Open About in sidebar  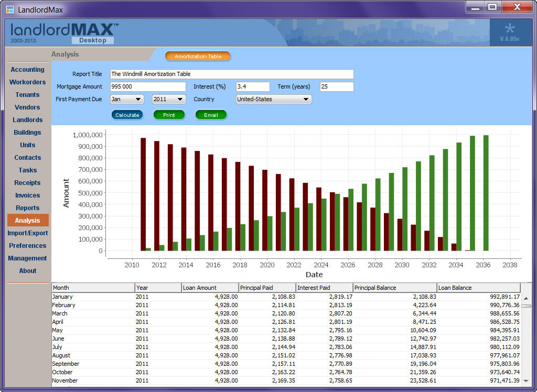tap(27, 271)
